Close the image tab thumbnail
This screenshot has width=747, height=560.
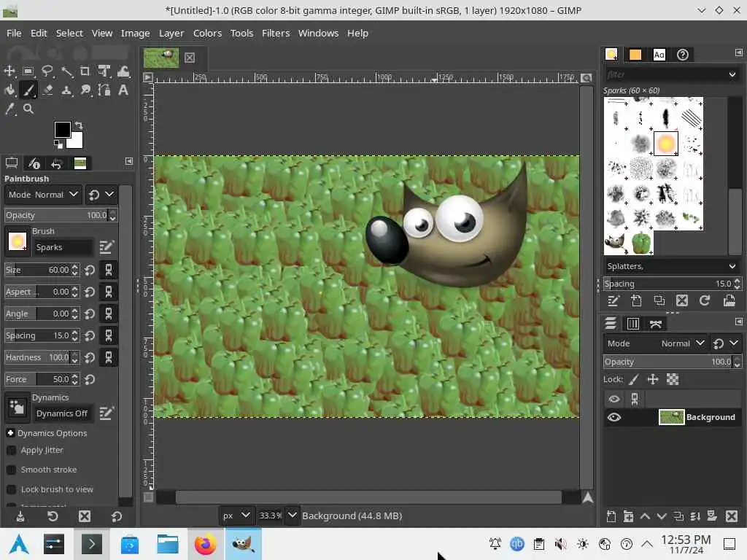point(190,58)
